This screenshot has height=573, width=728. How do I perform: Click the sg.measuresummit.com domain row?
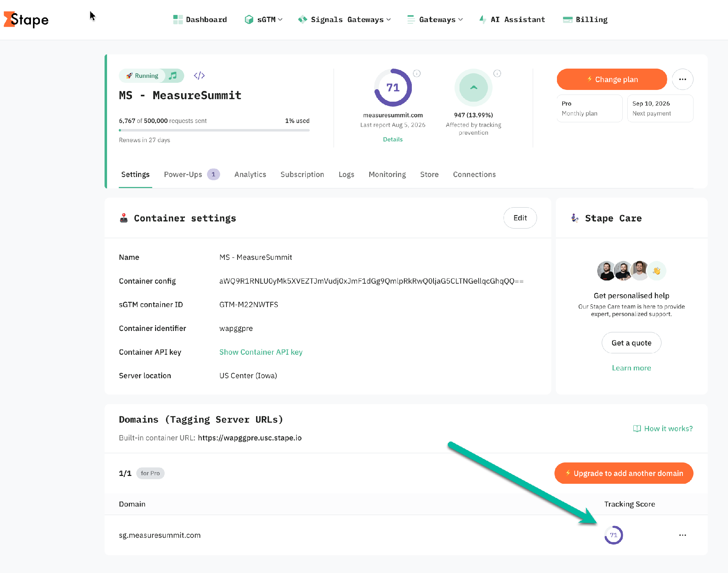click(406, 535)
